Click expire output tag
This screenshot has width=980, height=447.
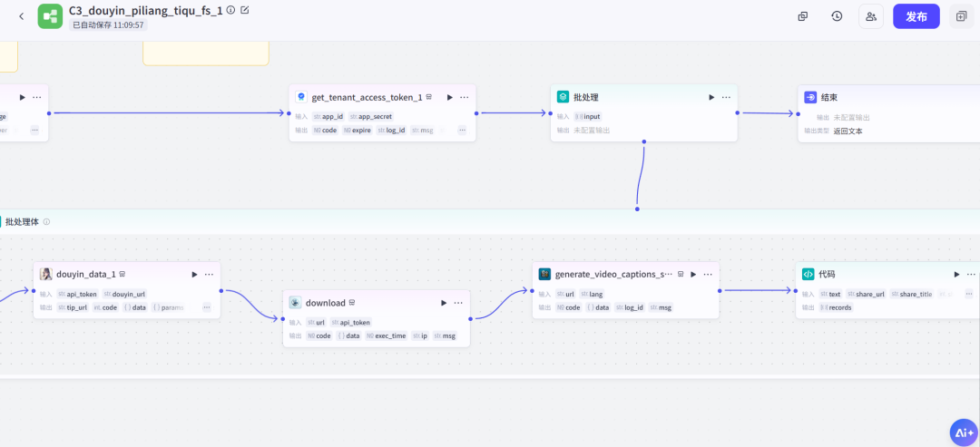(357, 131)
